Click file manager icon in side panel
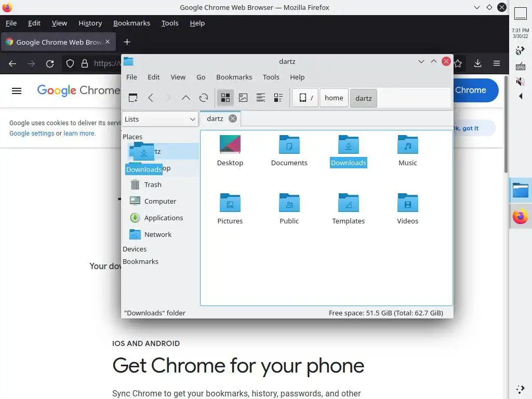Image resolution: width=532 pixels, height=399 pixels. coord(521,190)
